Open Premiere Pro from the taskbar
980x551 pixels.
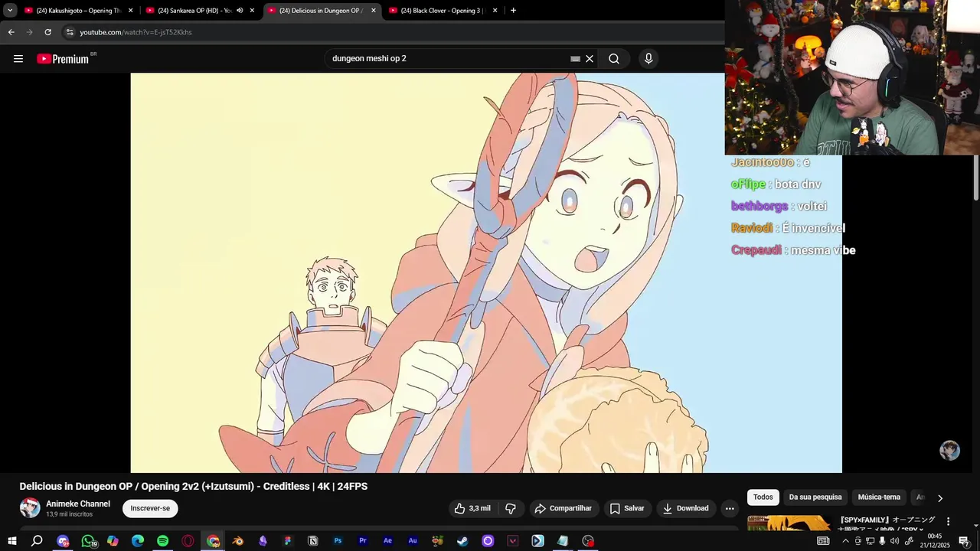click(x=363, y=541)
